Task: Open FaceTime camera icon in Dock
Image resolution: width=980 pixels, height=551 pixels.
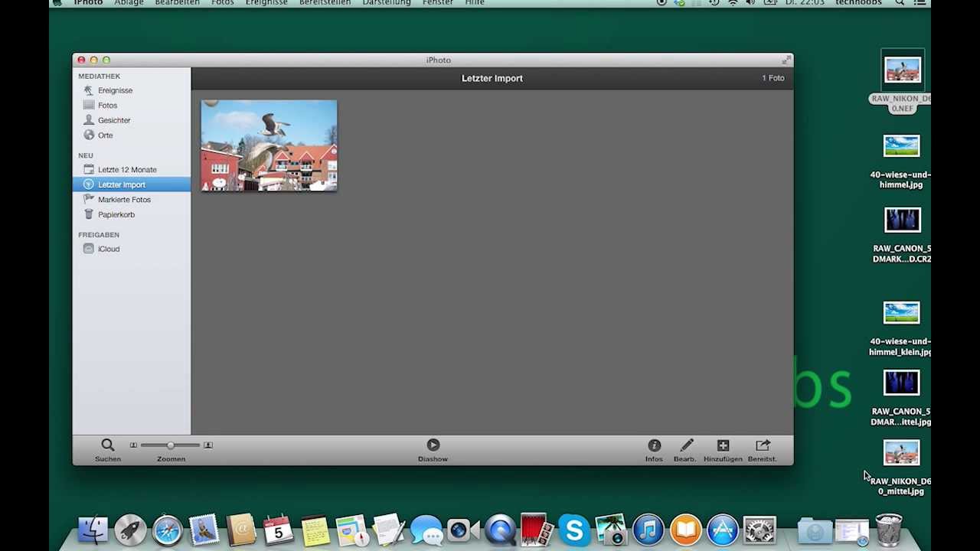Action: [x=462, y=530]
